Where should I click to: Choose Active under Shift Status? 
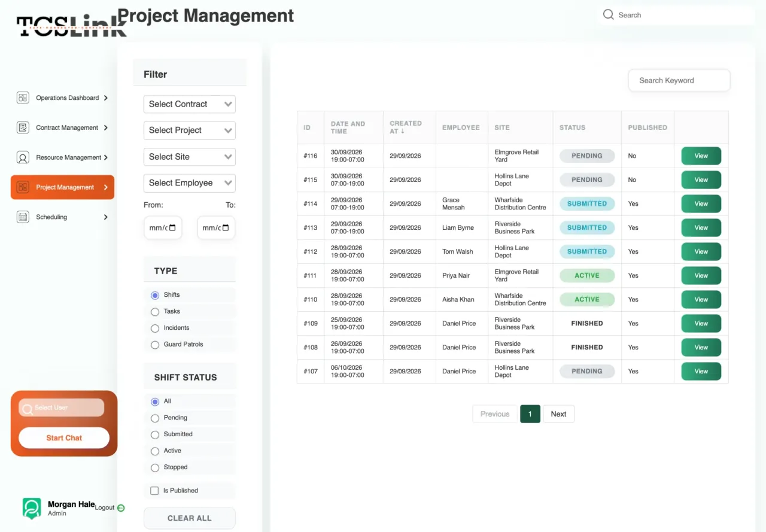coord(155,451)
